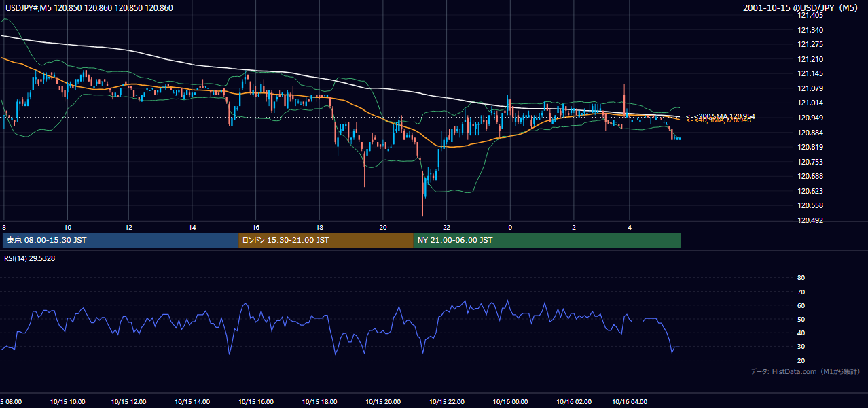Click price axis label 121.275
This screenshot has width=868, height=408.
810,44
